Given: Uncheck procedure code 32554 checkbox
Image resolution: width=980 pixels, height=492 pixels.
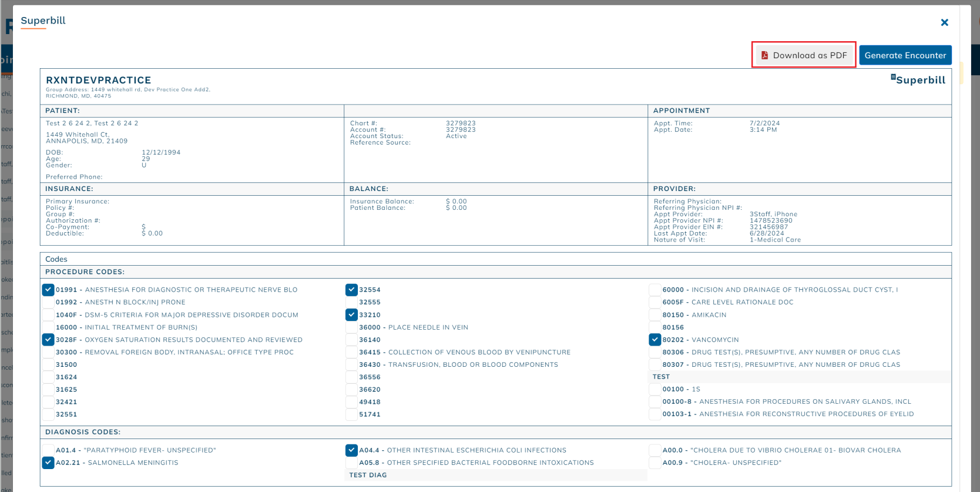Looking at the screenshot, I should 351,290.
